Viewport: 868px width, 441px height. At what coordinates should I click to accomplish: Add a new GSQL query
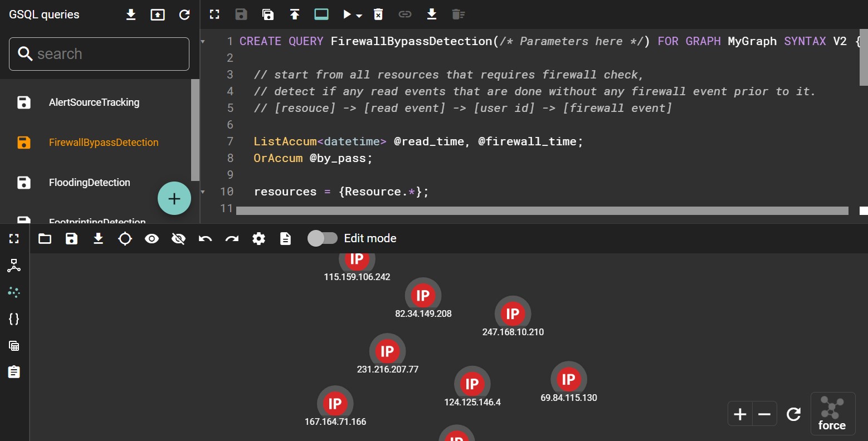(x=174, y=198)
